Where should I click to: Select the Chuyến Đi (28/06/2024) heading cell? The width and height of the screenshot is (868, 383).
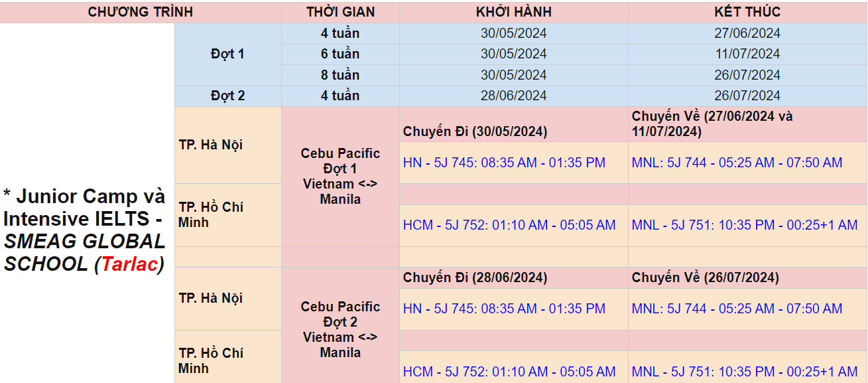tap(475, 277)
